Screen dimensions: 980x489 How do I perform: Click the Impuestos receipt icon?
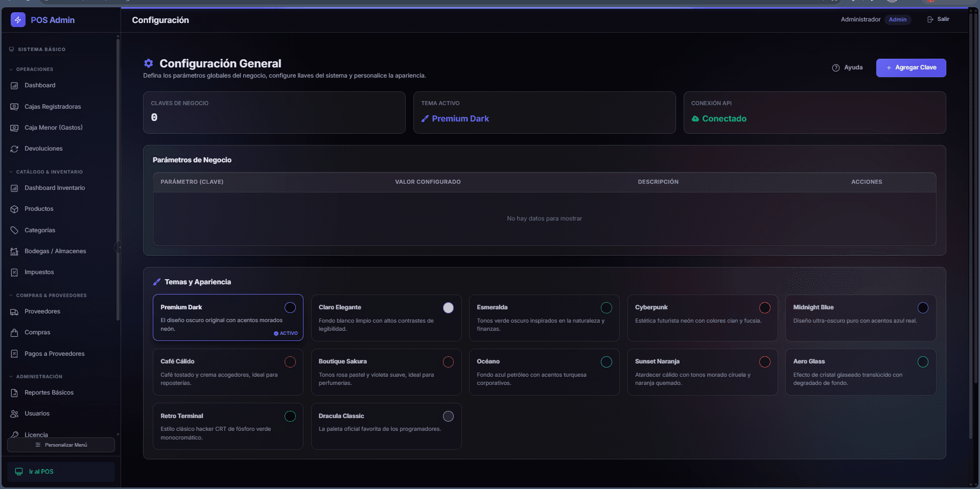point(14,272)
